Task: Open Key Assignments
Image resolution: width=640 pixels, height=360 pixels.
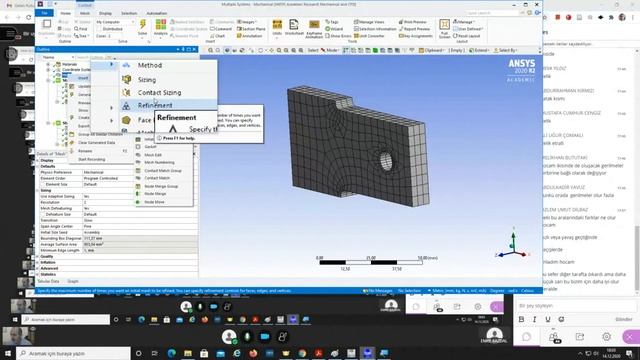Action: coord(416,36)
